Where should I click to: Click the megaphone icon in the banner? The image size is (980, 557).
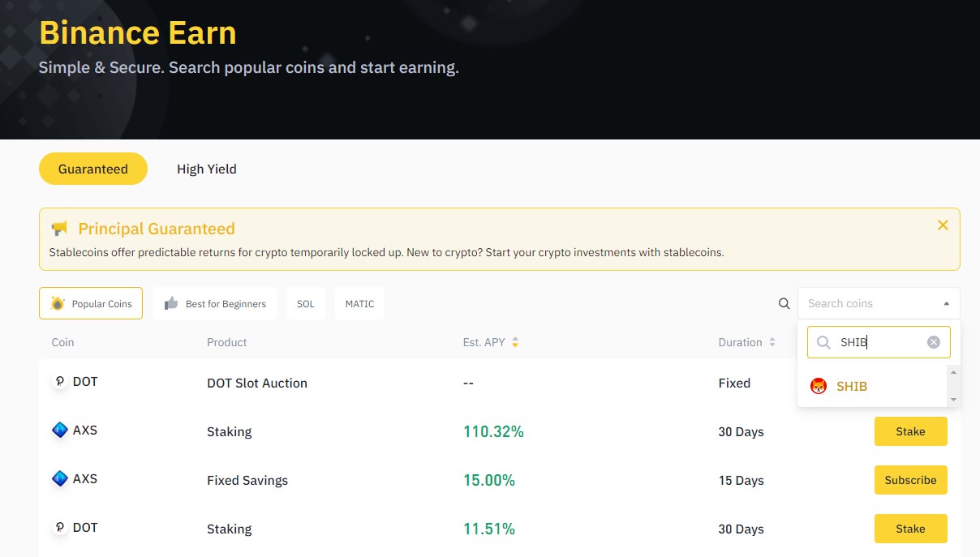coord(59,229)
